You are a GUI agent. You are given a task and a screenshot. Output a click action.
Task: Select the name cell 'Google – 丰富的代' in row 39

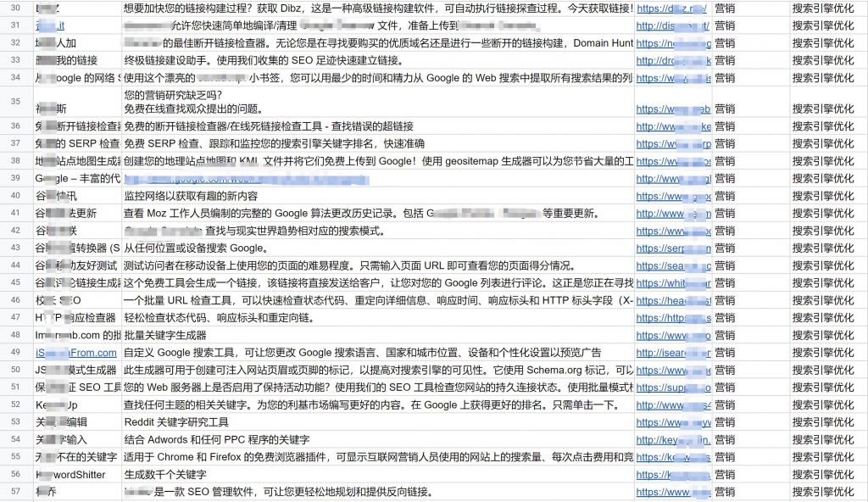coord(77,178)
